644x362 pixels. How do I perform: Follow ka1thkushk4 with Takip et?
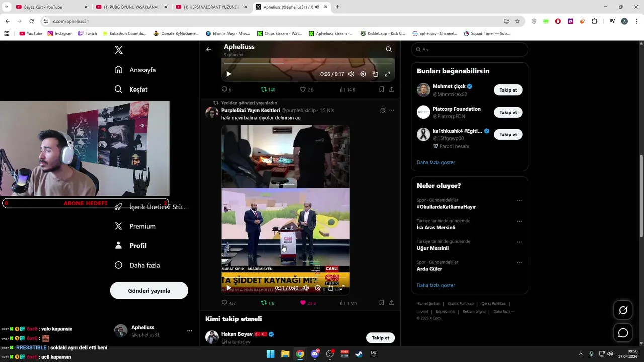(508, 134)
